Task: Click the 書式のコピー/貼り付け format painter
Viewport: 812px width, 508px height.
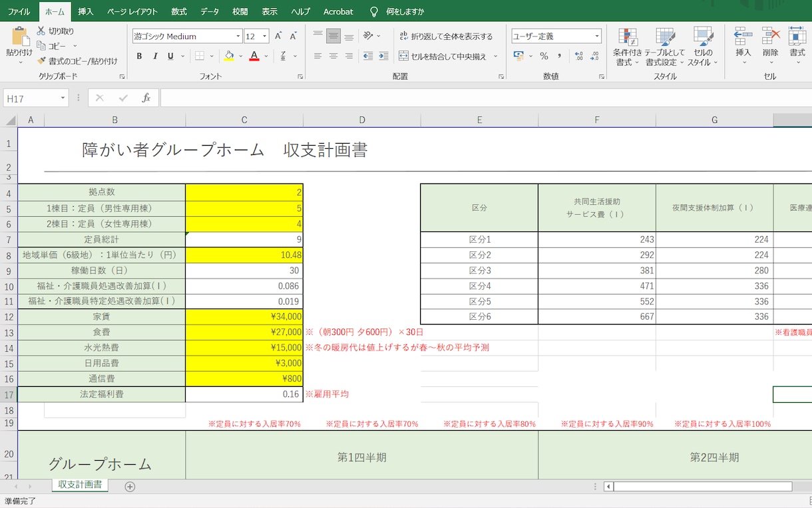Action: (x=77, y=61)
